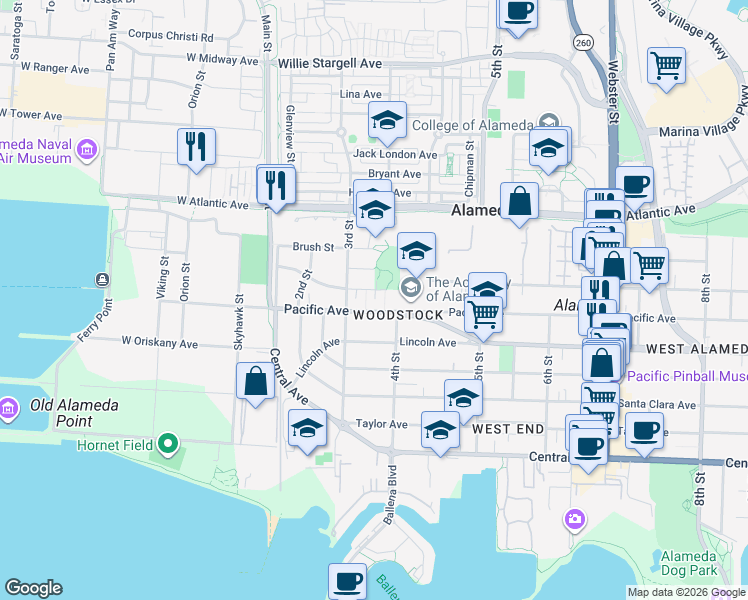Select the shopping bag marker near Skyhawk St and Central Ave
748x600 pixels.
coord(255,385)
